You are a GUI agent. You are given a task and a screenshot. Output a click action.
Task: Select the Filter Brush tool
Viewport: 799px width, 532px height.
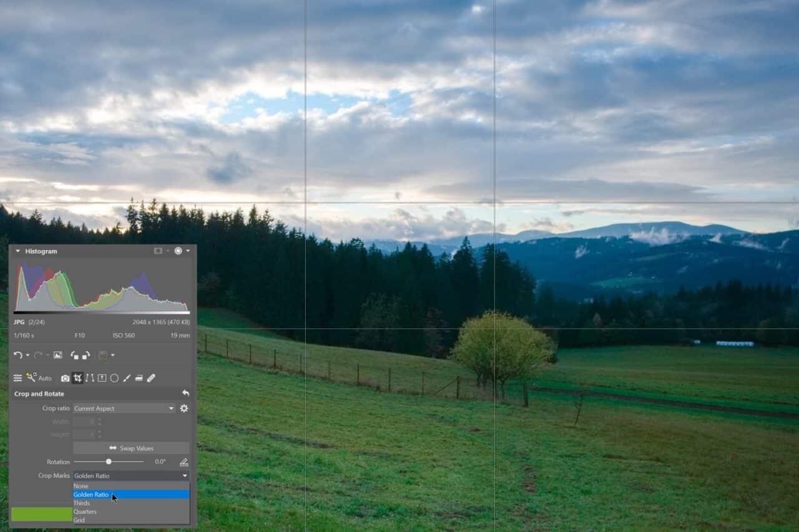(x=127, y=378)
